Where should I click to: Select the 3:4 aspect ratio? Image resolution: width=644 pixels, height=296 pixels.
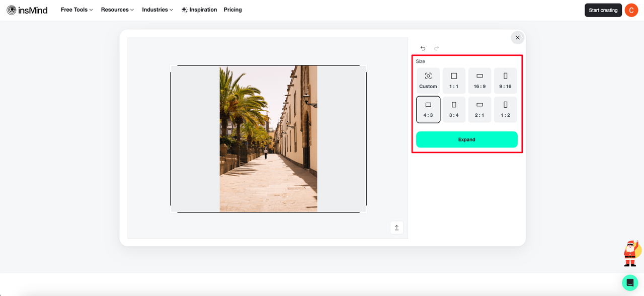point(454,109)
